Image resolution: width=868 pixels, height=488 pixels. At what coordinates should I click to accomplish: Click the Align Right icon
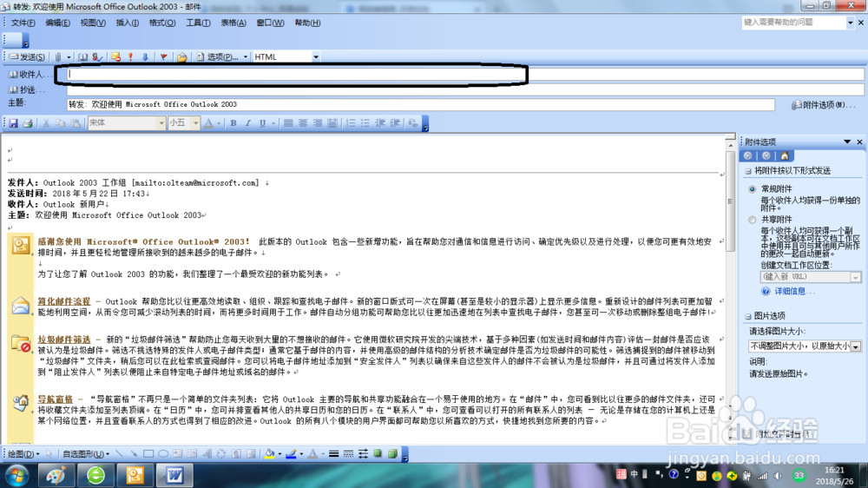coord(317,123)
